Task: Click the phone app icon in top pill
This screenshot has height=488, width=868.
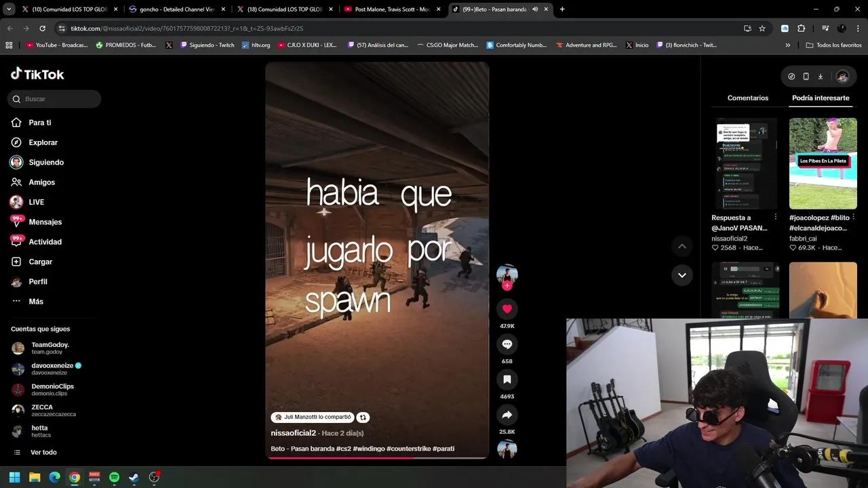Action: [x=806, y=77]
